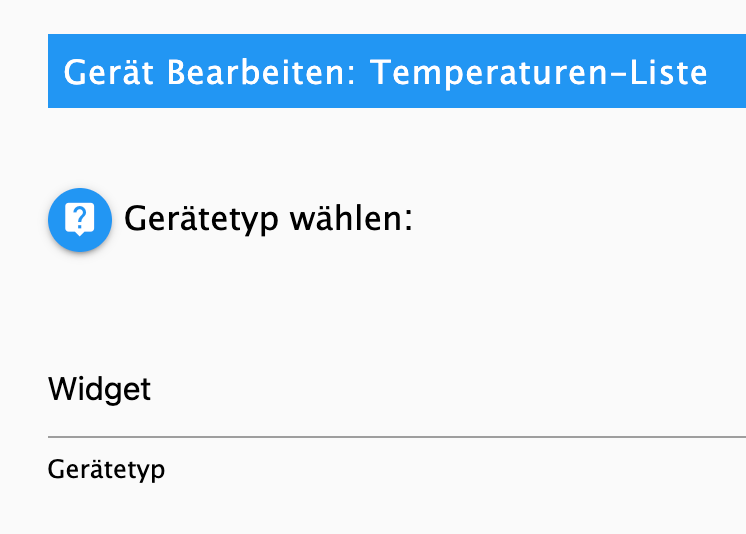Click the word 'Bearbeiten:' in the blue header
Image resolution: width=746 pixels, height=534 pixels.
tap(261, 72)
